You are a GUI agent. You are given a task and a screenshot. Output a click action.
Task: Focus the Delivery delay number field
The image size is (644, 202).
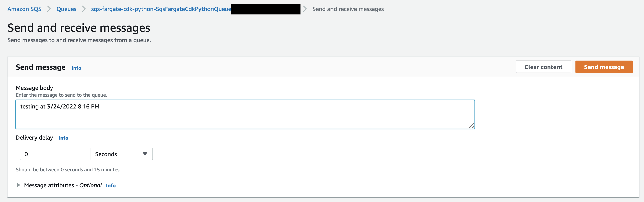click(51, 154)
